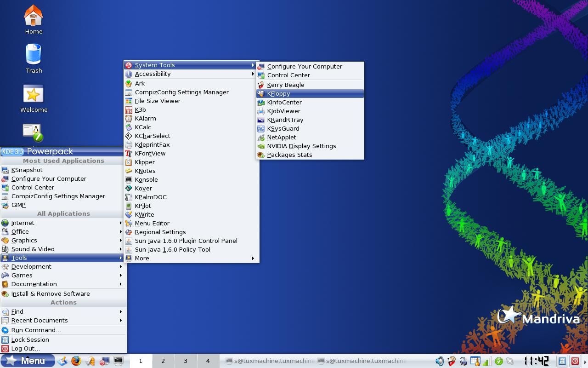588x368 pixels.
Task: Open KCharSelect character picker
Action: 192,136
